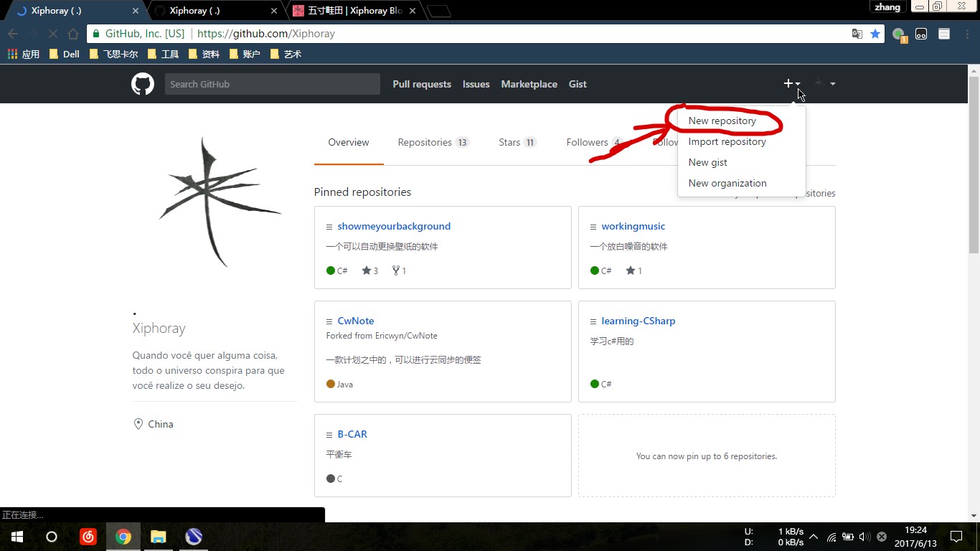The height and width of the screenshot is (551, 980).
Task: Open File Explorer from the taskbar
Action: click(159, 537)
